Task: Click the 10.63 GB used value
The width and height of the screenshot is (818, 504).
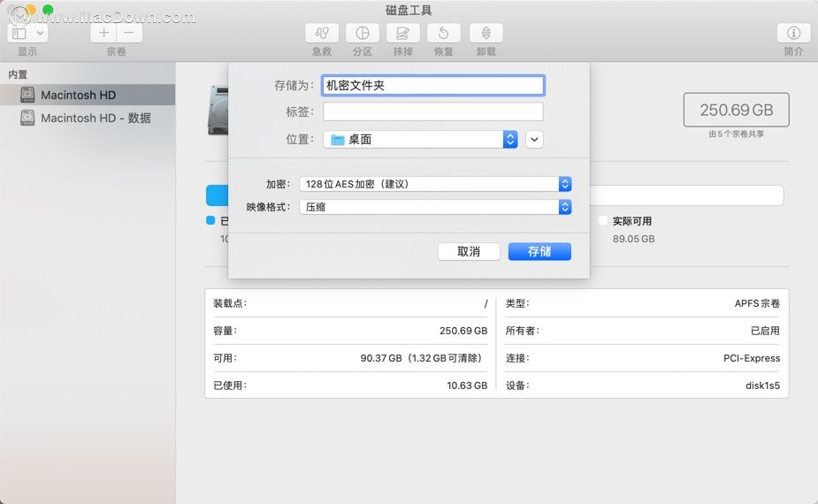Action: [x=467, y=386]
